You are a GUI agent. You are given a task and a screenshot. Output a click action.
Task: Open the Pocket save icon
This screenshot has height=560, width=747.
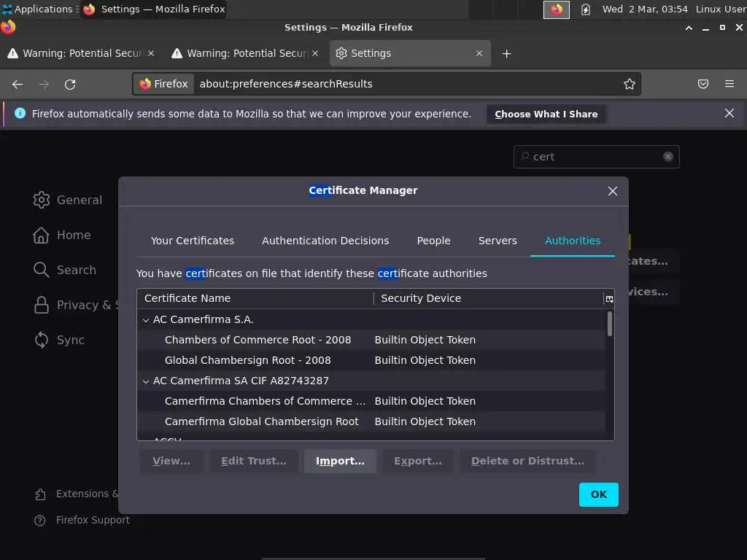703,85
